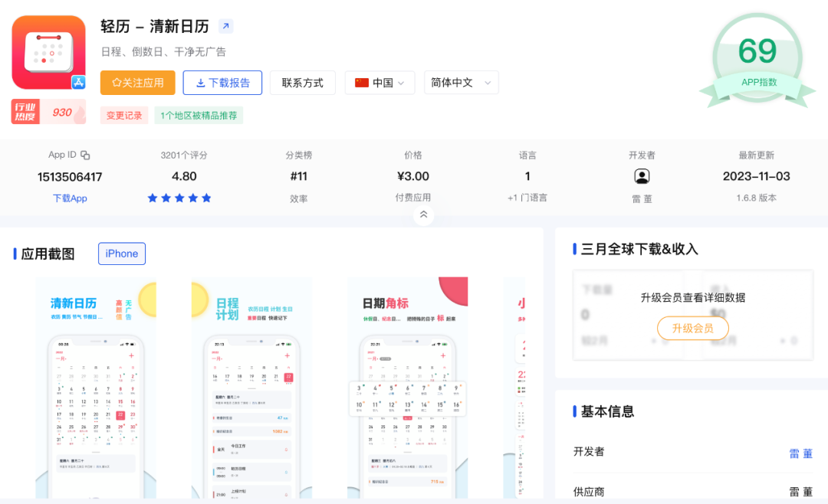Click 效率 category label
Image resolution: width=828 pixels, height=504 pixels.
click(x=299, y=199)
